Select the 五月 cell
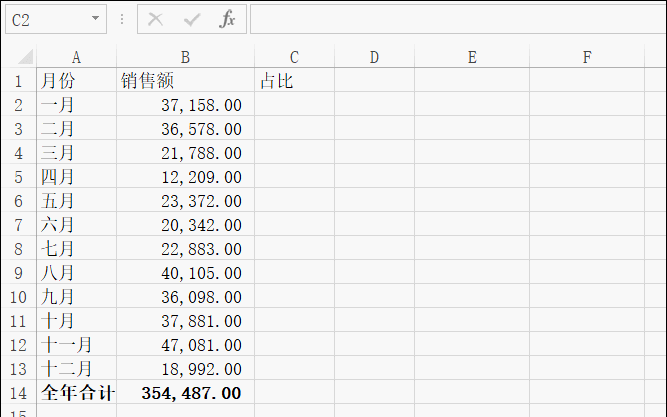The width and height of the screenshot is (667, 417). pos(77,201)
